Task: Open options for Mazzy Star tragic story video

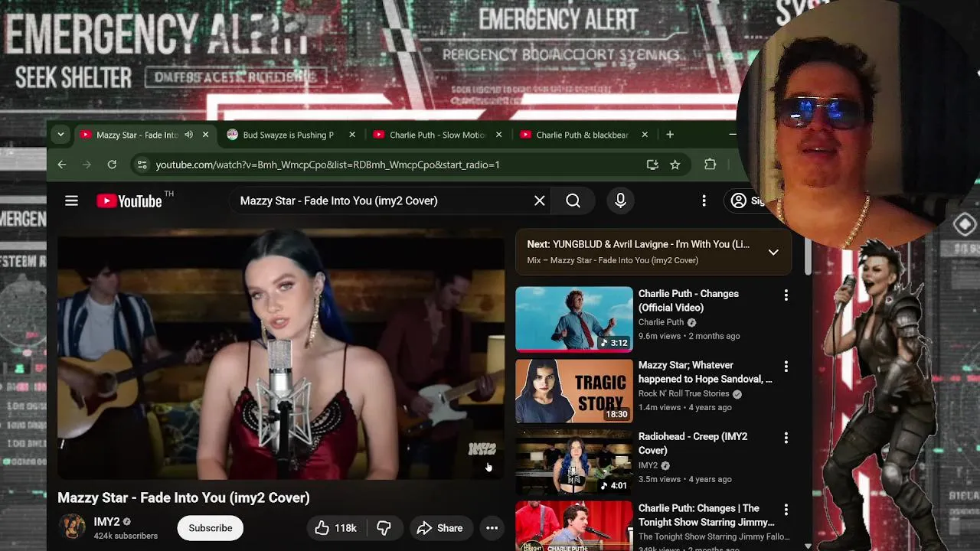Action: [786, 367]
